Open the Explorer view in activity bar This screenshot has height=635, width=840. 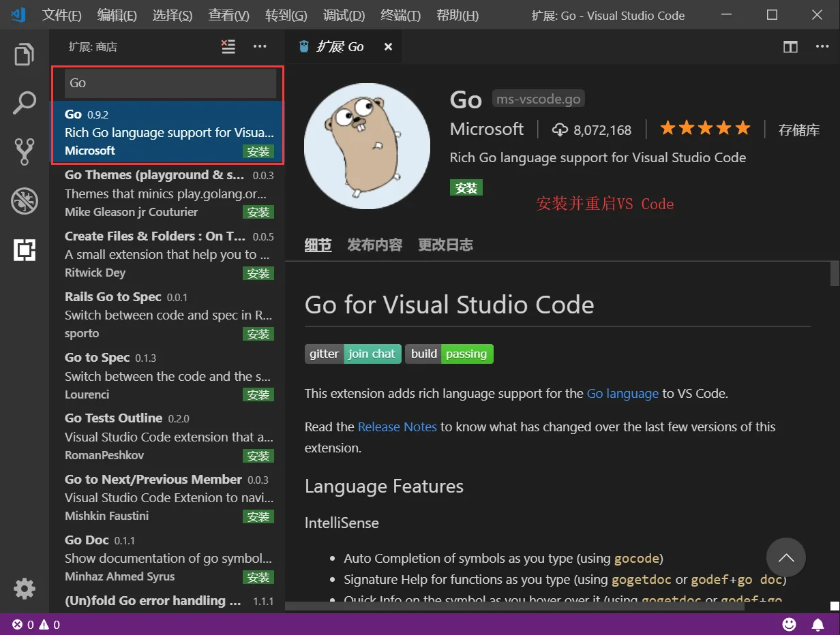coord(25,55)
